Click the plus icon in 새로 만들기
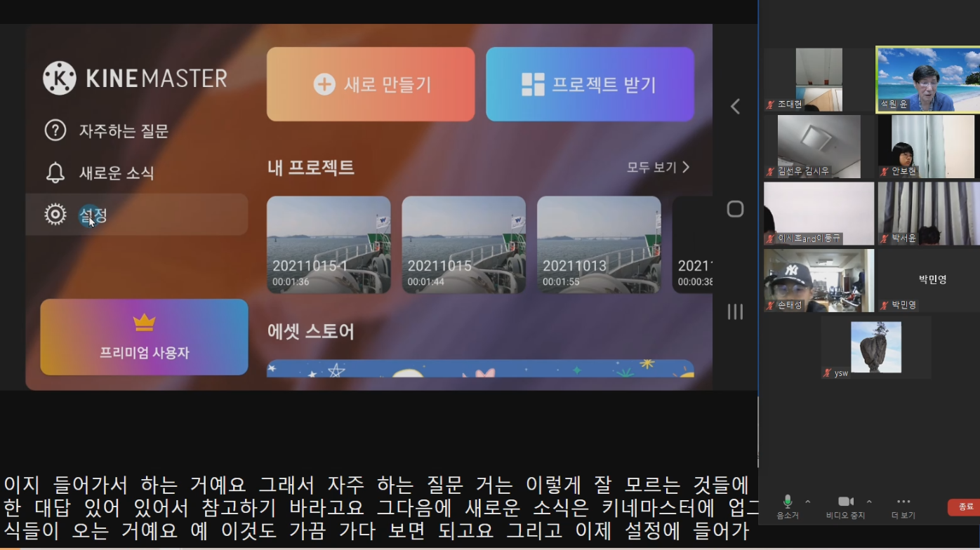Screen dimensions: 980x550 pos(324,84)
